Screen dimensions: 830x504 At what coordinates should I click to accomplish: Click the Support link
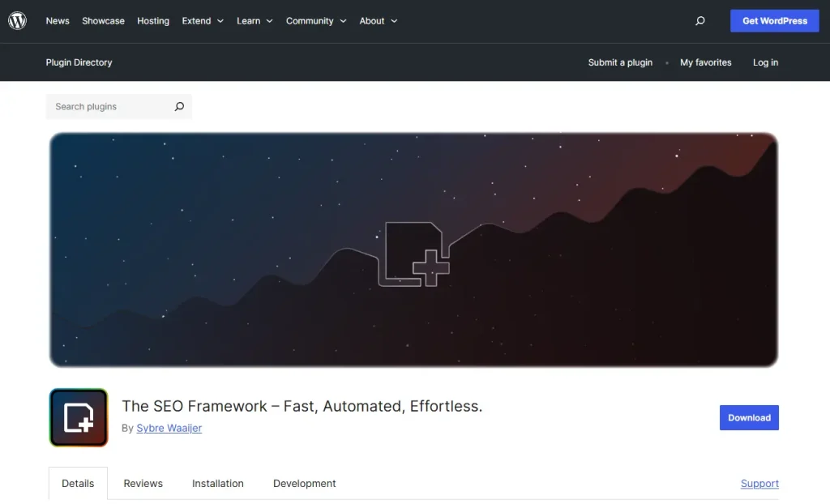coord(759,483)
